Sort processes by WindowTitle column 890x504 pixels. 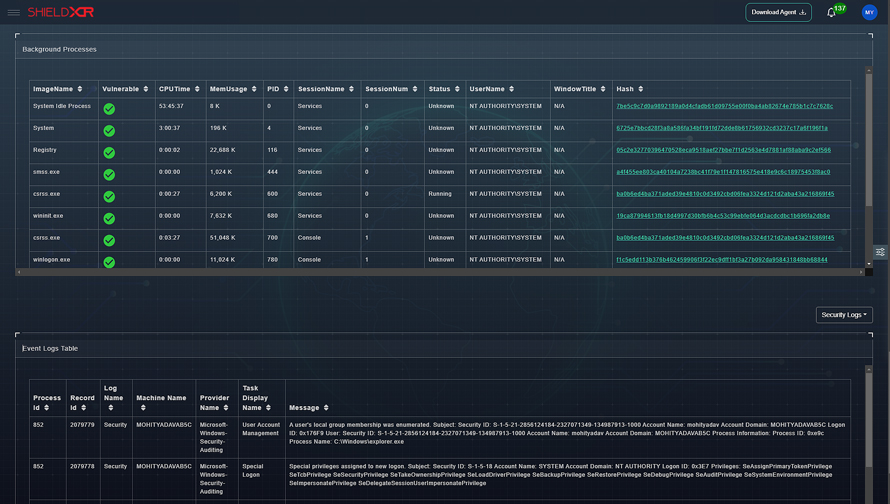click(603, 89)
